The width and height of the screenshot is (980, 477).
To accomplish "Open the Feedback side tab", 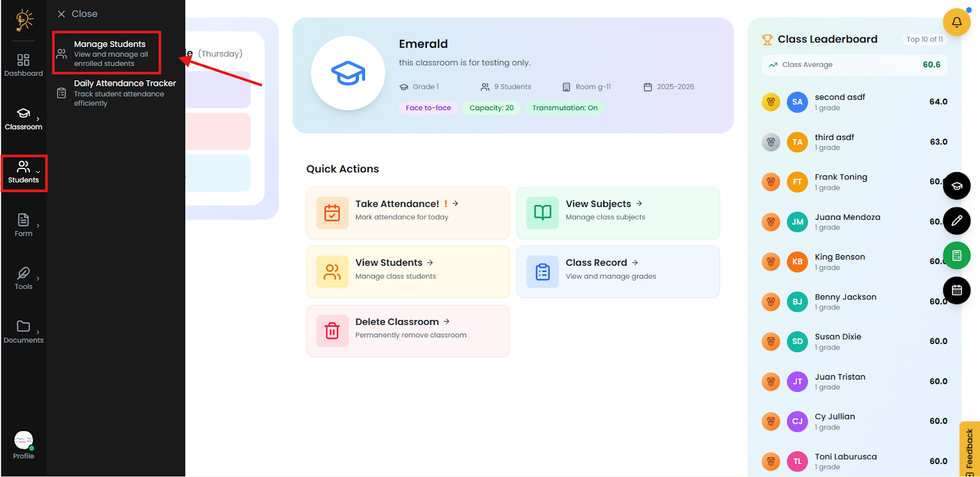I will click(969, 449).
